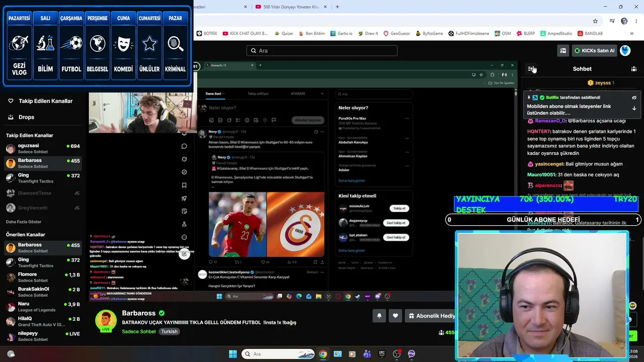
Task: Bookmark this page with the star icon
Action: point(595,21)
